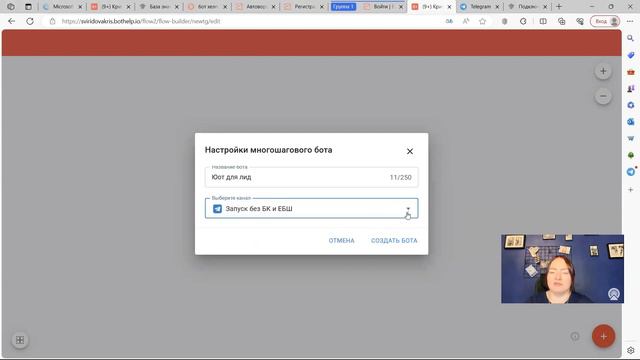Click the address bar URL
Screen dimensions: 640x360
click(141, 21)
